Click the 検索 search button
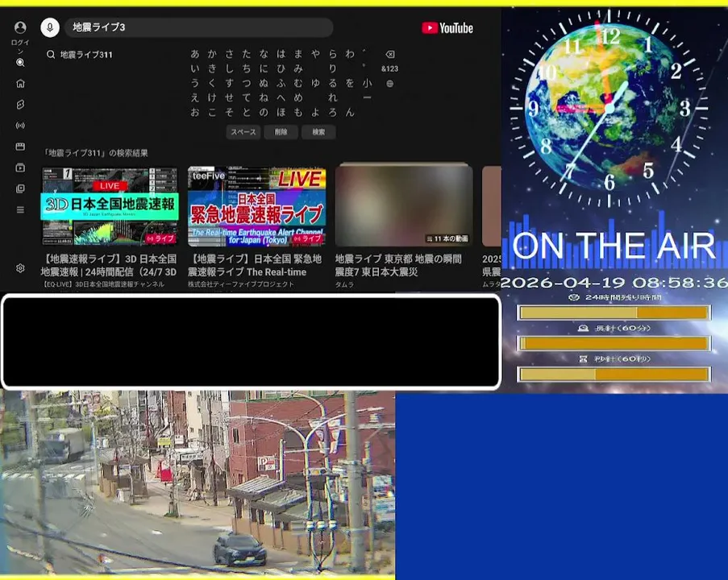728x580 pixels. click(318, 132)
